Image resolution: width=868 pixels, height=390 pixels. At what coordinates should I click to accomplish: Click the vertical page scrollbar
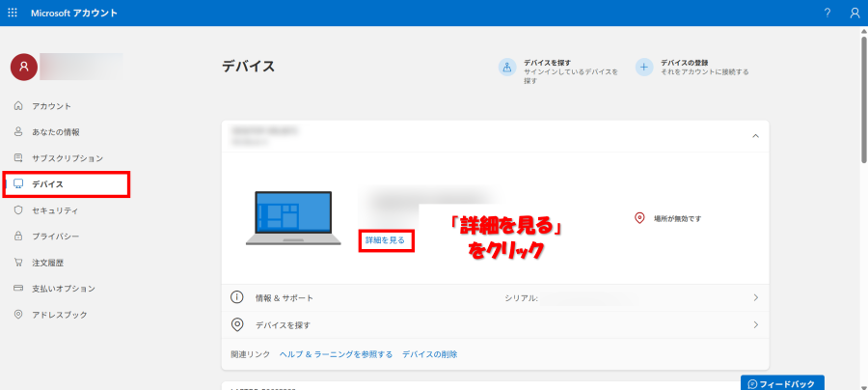(862, 97)
